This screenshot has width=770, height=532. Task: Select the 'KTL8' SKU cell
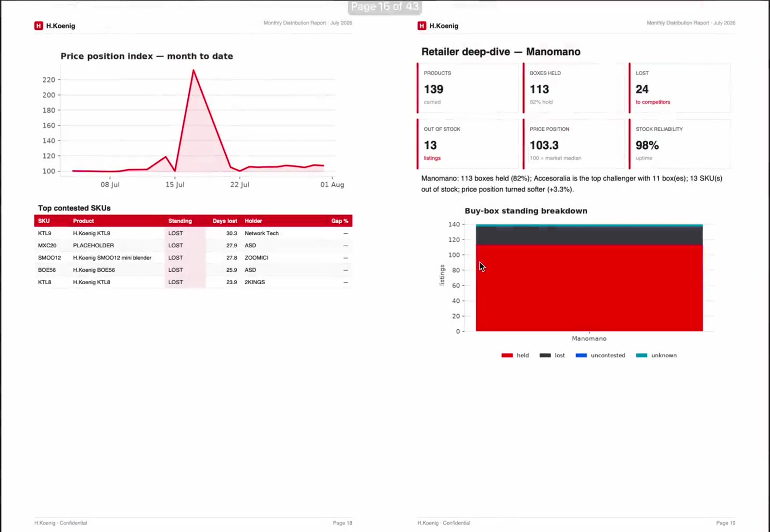(x=45, y=282)
